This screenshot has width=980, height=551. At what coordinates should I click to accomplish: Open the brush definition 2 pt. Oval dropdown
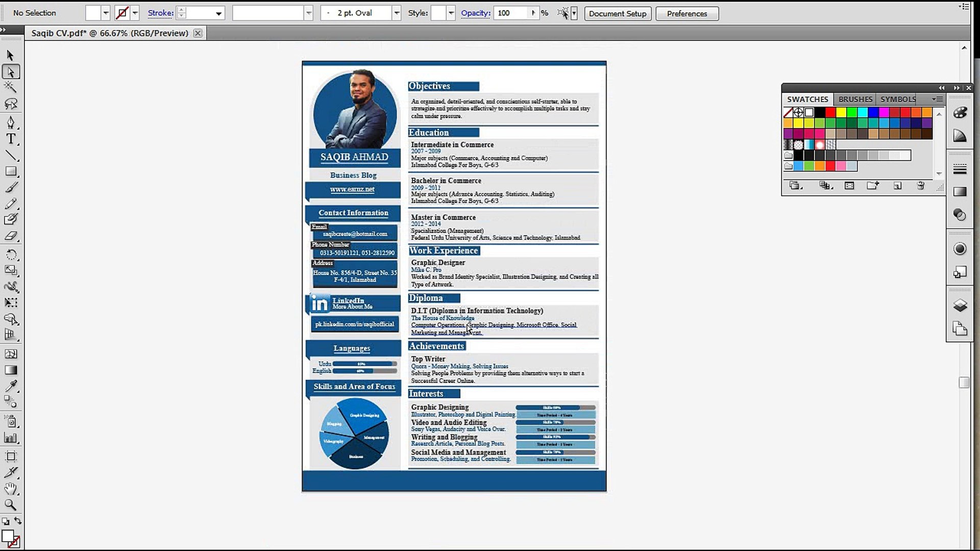pyautogui.click(x=397, y=13)
